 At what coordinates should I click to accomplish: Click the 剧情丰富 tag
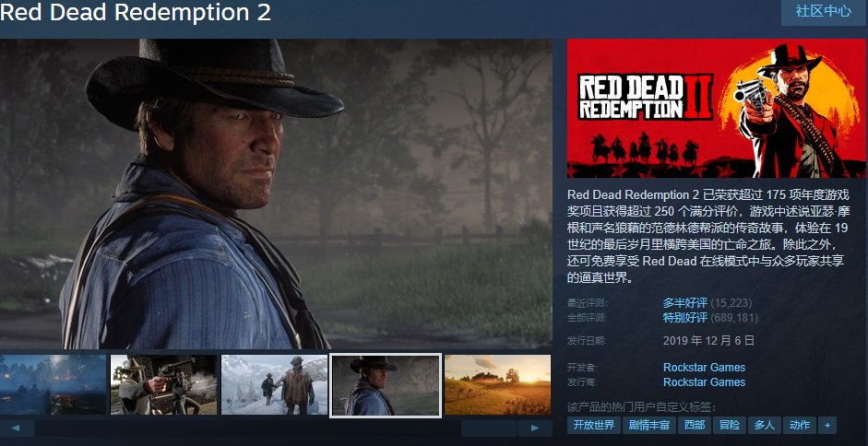coord(649,425)
